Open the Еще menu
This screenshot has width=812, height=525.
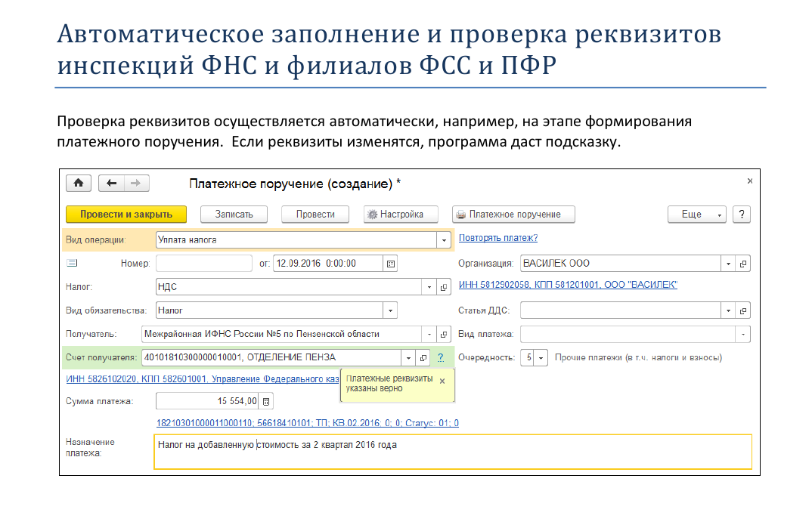point(697,214)
